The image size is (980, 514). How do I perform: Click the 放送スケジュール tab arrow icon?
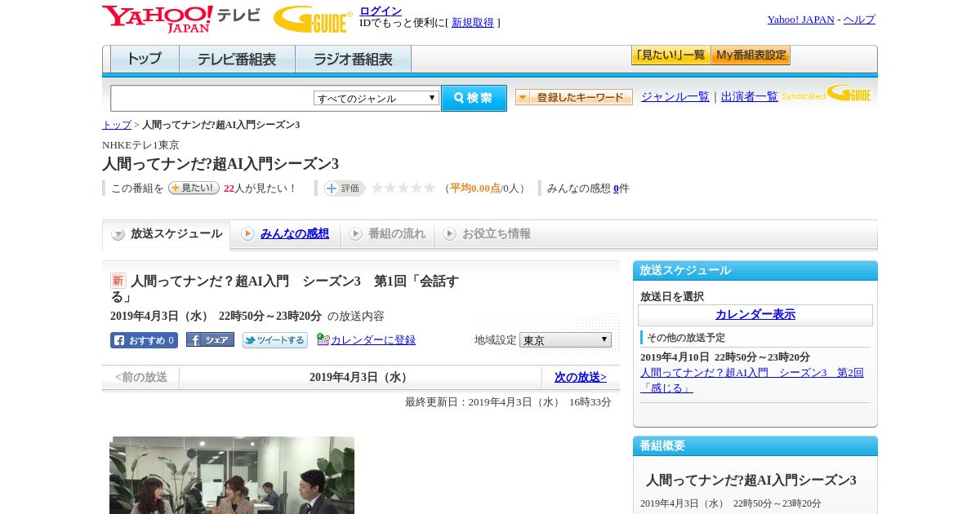pos(118,234)
